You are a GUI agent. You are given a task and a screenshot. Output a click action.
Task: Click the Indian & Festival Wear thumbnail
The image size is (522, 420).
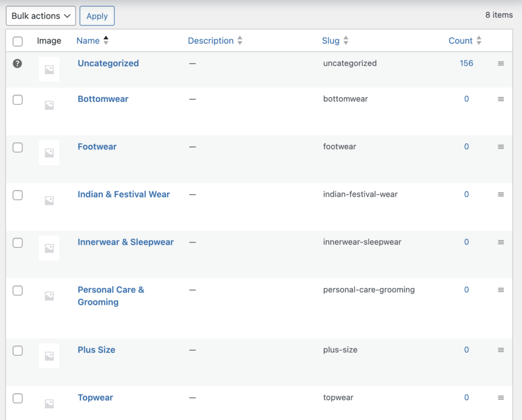(x=49, y=200)
